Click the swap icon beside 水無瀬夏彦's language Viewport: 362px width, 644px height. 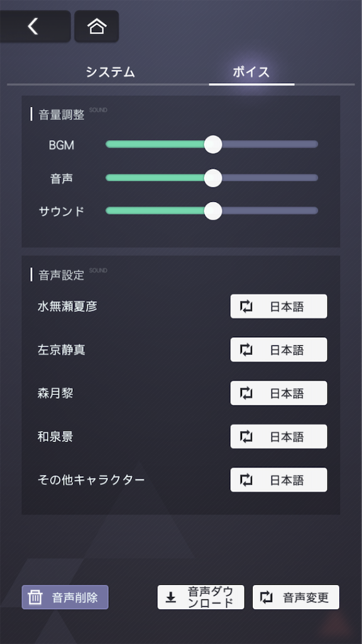tap(246, 306)
